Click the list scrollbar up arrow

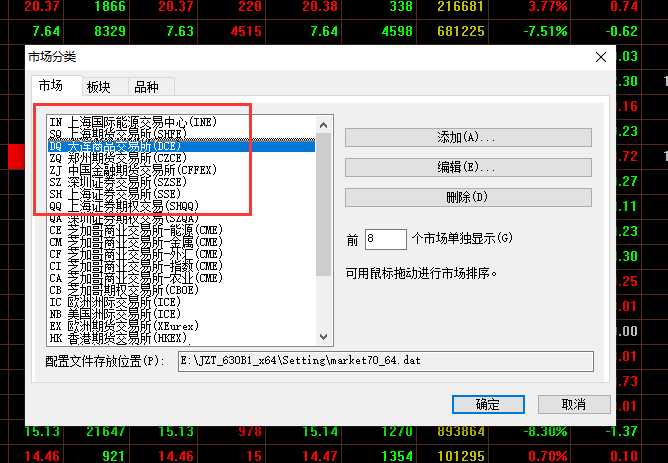tap(323, 125)
